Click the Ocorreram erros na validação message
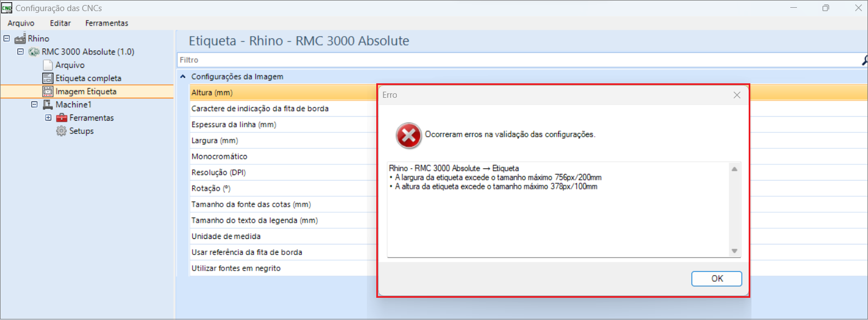The height and width of the screenshot is (320, 868). coord(510,134)
